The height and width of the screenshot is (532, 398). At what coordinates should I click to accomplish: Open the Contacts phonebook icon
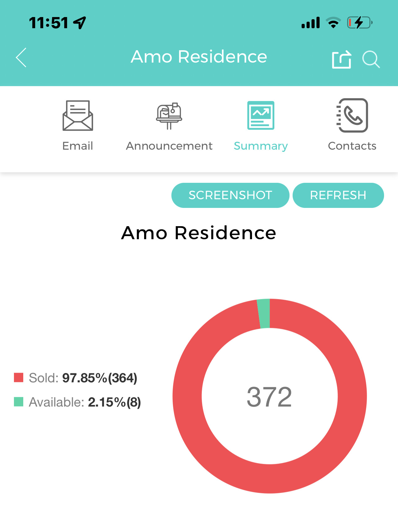pyautogui.click(x=352, y=115)
